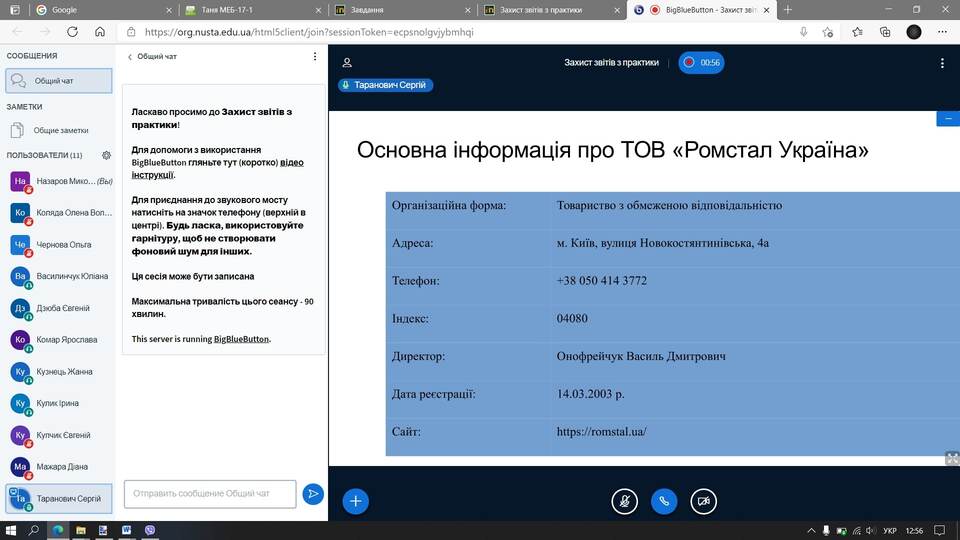
Task: Click the slide link https://romstal.ua/
Action: click(601, 432)
